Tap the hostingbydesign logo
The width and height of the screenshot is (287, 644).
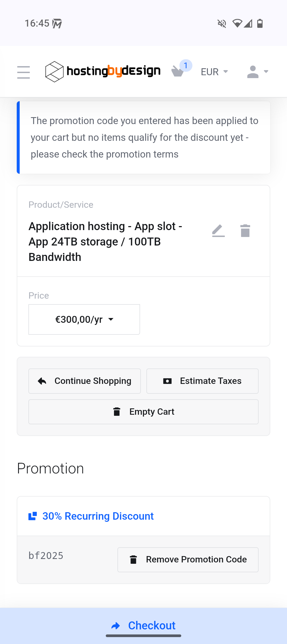point(103,71)
